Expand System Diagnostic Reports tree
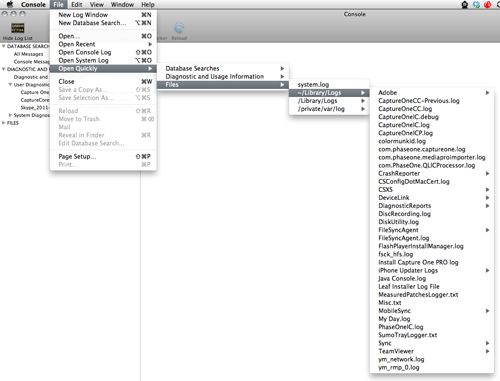The width and height of the screenshot is (500, 381). (10, 115)
